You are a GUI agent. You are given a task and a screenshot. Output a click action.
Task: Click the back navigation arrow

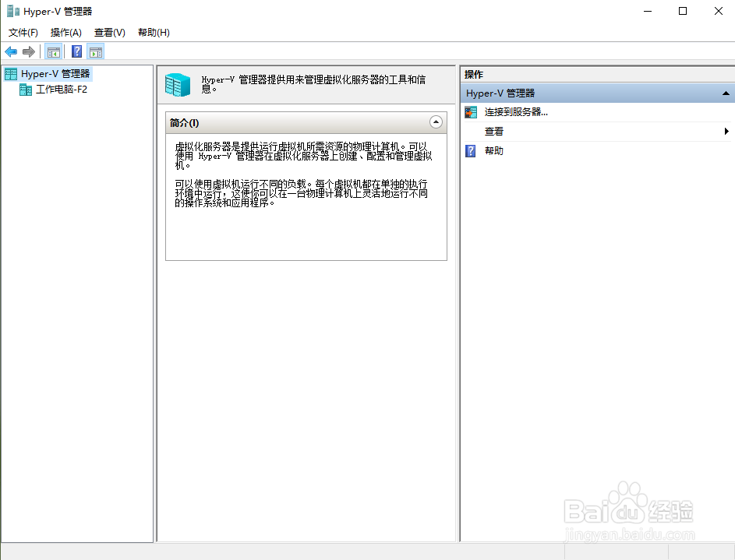pos(11,51)
